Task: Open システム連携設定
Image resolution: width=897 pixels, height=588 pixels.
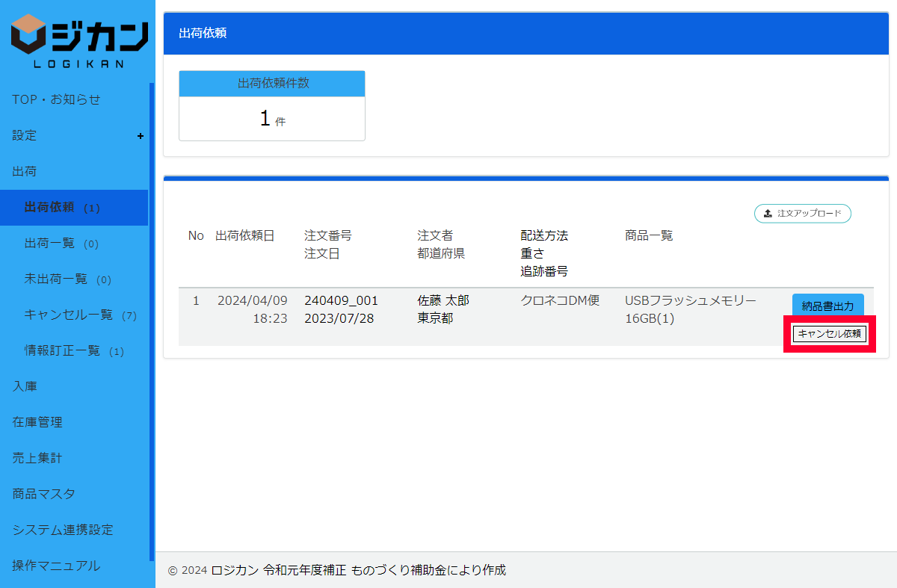Action: click(x=63, y=530)
